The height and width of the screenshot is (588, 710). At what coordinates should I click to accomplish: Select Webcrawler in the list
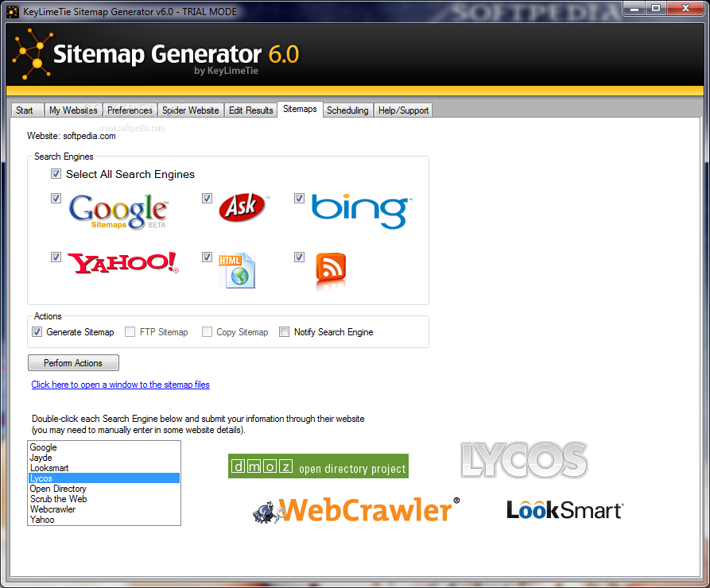(x=103, y=509)
